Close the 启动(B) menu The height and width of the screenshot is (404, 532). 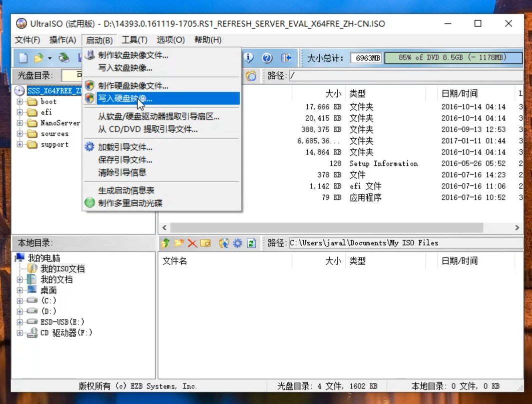pyautogui.click(x=100, y=40)
